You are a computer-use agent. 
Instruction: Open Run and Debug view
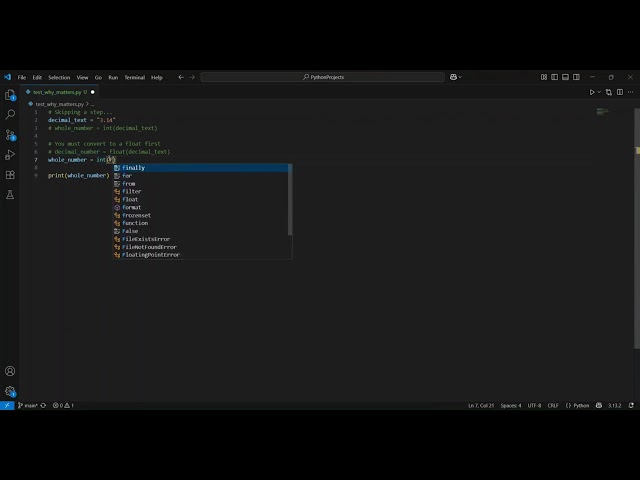(10, 155)
